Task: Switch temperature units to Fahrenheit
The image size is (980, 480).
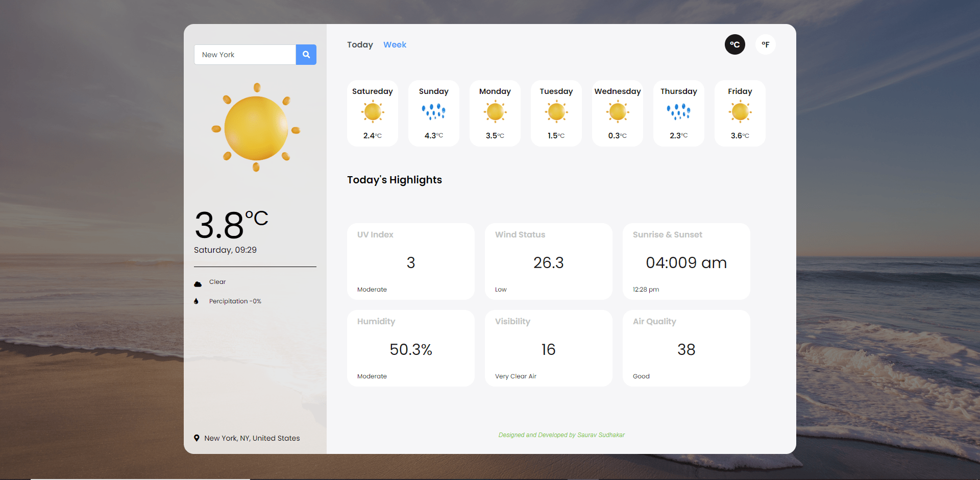Action: pos(765,44)
